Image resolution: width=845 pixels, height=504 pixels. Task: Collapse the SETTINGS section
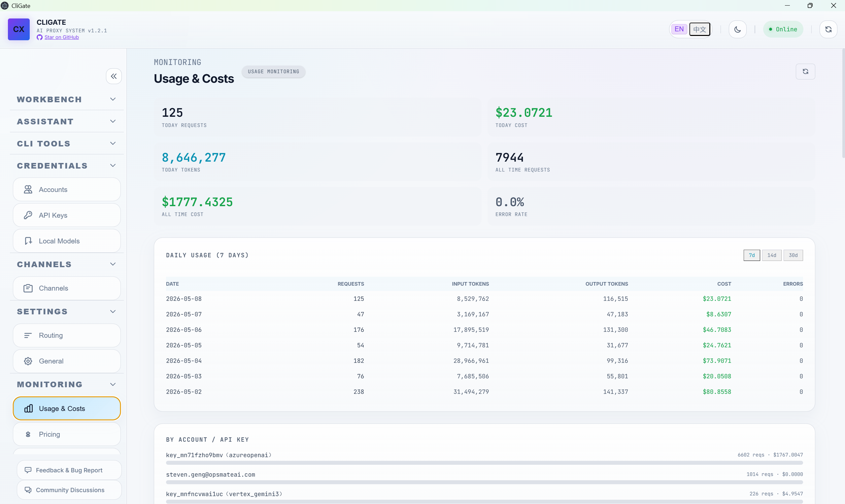pyautogui.click(x=67, y=311)
